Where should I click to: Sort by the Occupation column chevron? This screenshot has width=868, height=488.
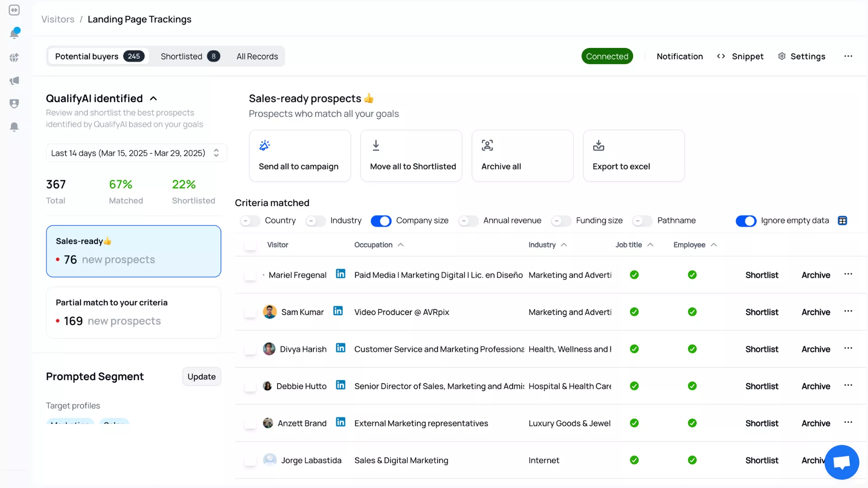point(401,245)
